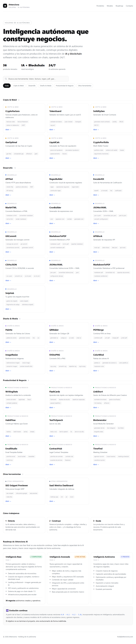
Task: Open SEO Snippet Previewer via Abrir link
Action: click(8, 501)
